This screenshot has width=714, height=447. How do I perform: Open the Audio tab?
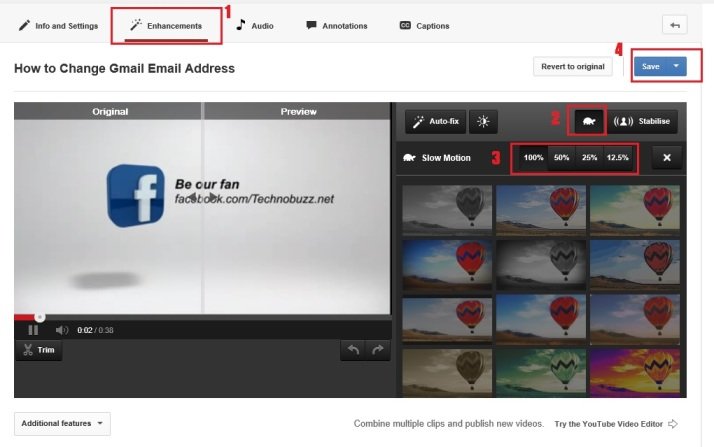(255, 26)
